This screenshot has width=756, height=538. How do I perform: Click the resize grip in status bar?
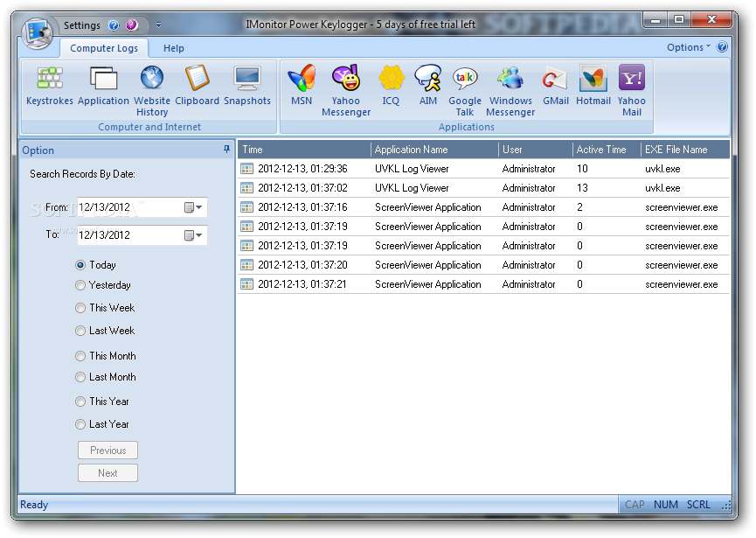[726, 505]
